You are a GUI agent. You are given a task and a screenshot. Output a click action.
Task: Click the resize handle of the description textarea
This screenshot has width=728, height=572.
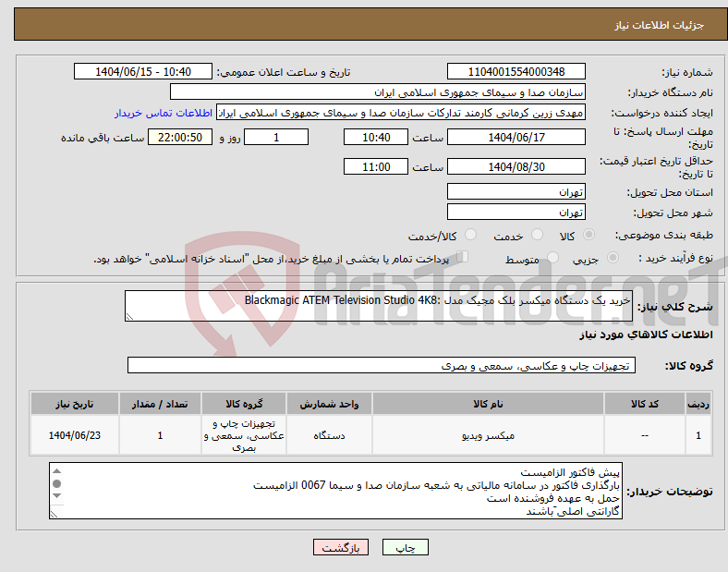pyautogui.click(x=129, y=317)
